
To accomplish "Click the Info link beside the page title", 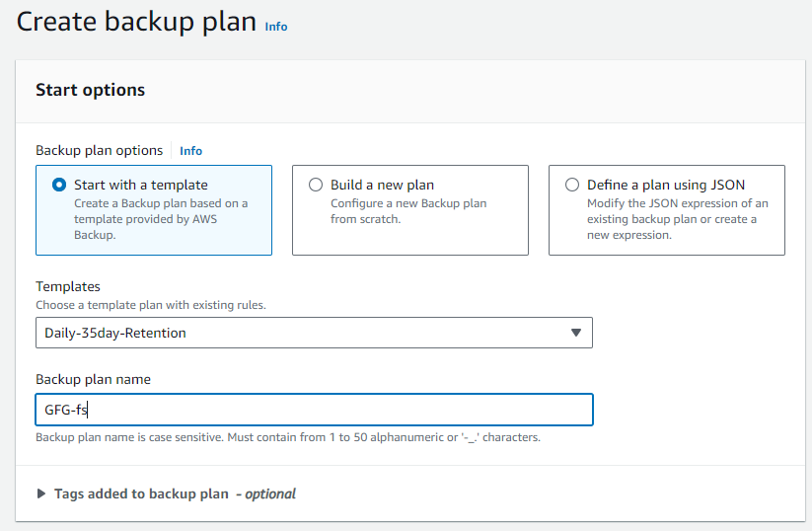I will (x=276, y=27).
